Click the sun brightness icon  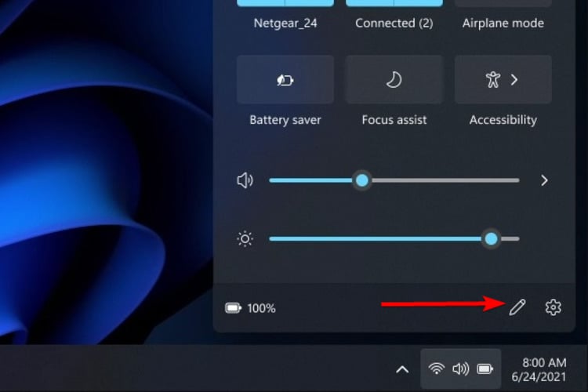[245, 239]
